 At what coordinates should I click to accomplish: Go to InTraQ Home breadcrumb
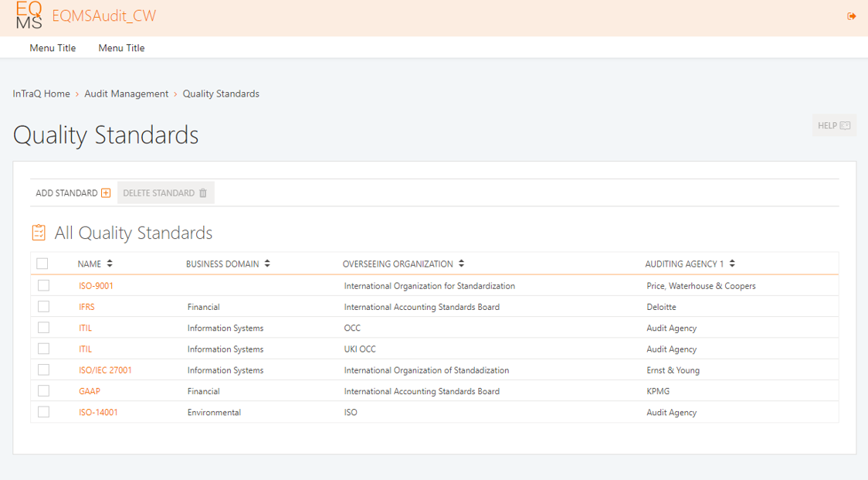click(x=41, y=94)
